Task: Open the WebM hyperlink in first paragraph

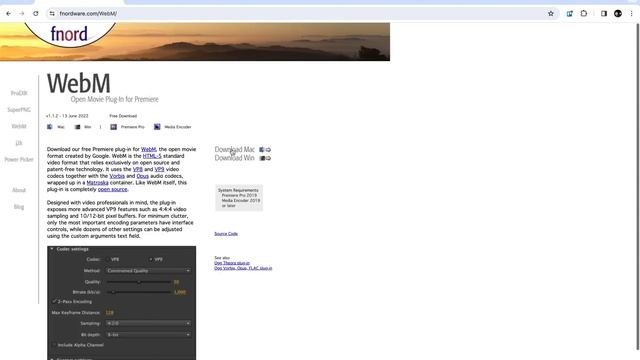Action: point(148,149)
